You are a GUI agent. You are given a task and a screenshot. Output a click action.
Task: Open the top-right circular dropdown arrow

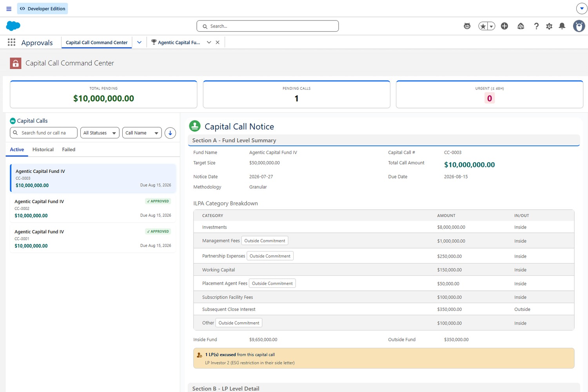(x=581, y=8)
